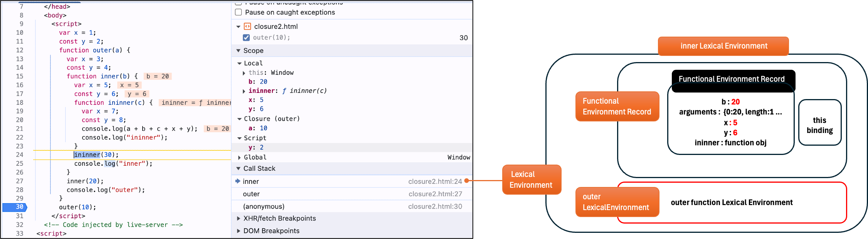Click the closure2.html file icon
Image resolution: width=868 pixels, height=239 pixels.
247,27
